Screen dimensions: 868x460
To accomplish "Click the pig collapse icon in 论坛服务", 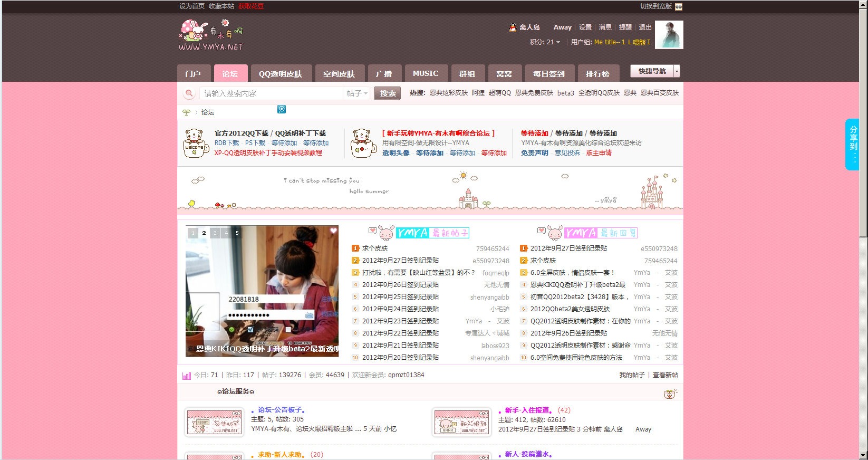I will pyautogui.click(x=670, y=394).
